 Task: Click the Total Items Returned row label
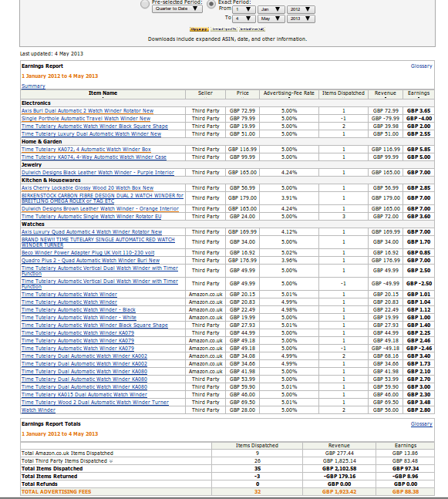(49, 477)
